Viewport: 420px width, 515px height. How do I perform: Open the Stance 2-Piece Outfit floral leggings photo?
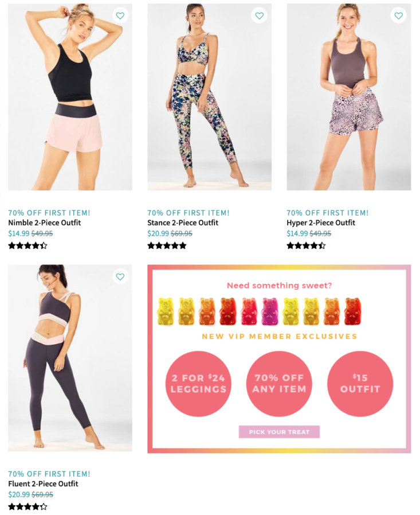point(209,97)
